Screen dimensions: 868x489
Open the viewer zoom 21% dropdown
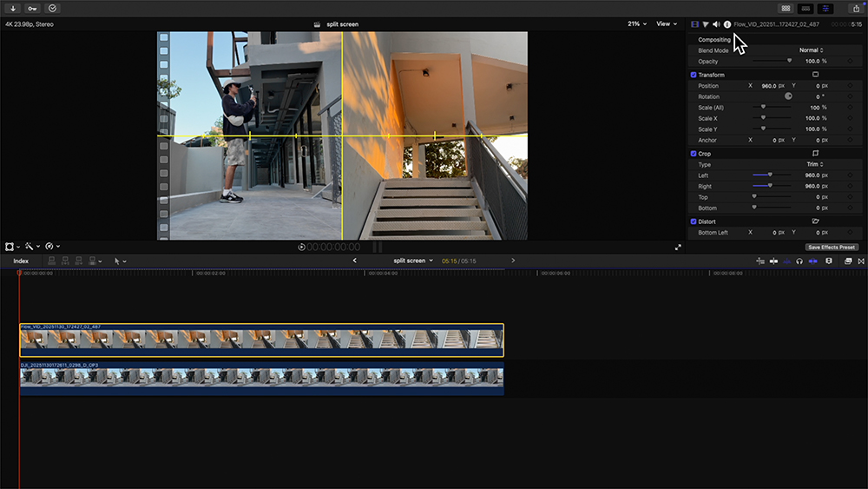pos(637,24)
